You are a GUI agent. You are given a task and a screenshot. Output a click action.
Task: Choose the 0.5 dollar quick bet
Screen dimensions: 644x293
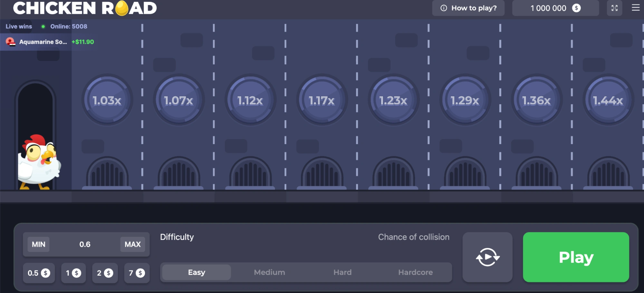(39, 273)
